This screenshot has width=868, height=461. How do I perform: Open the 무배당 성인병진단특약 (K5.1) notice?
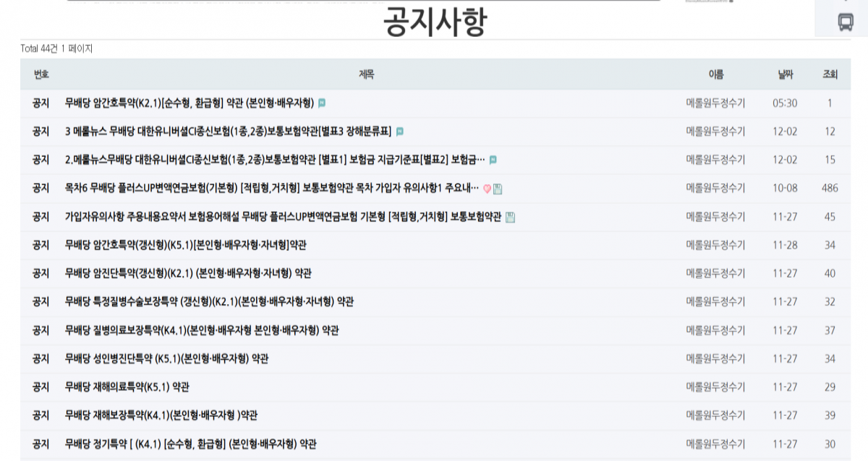pos(166,358)
